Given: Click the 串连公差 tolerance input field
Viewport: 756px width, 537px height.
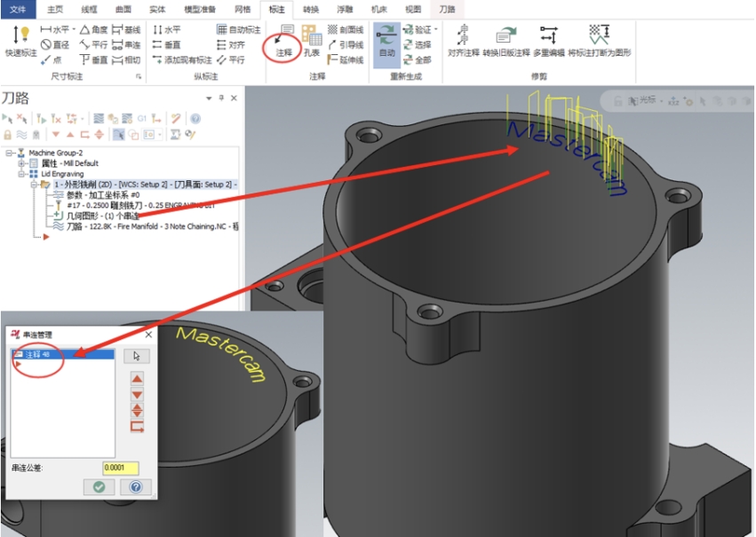Looking at the screenshot, I should (121, 468).
